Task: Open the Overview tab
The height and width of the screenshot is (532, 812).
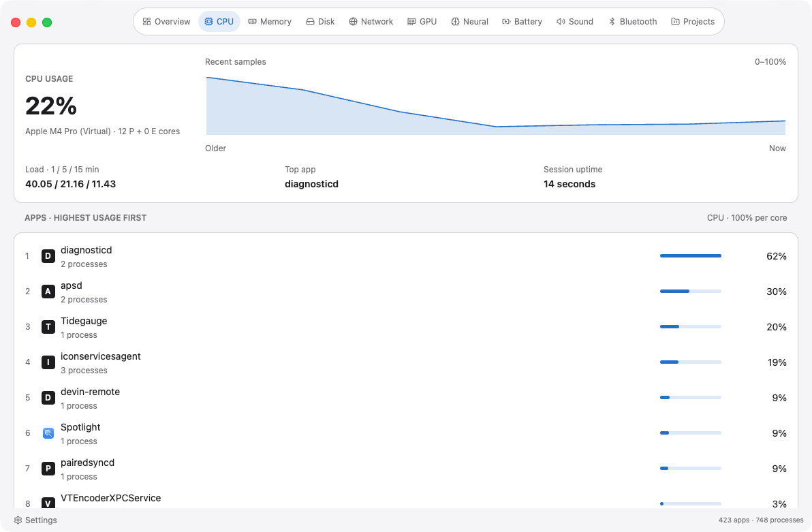Action: [167, 22]
